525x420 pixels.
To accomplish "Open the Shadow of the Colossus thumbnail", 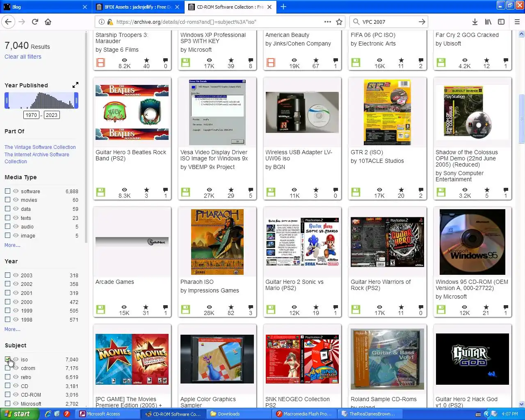I will coord(472,112).
